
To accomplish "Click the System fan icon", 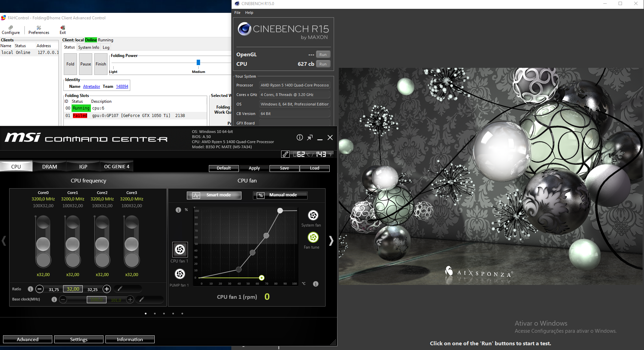I will click(313, 215).
